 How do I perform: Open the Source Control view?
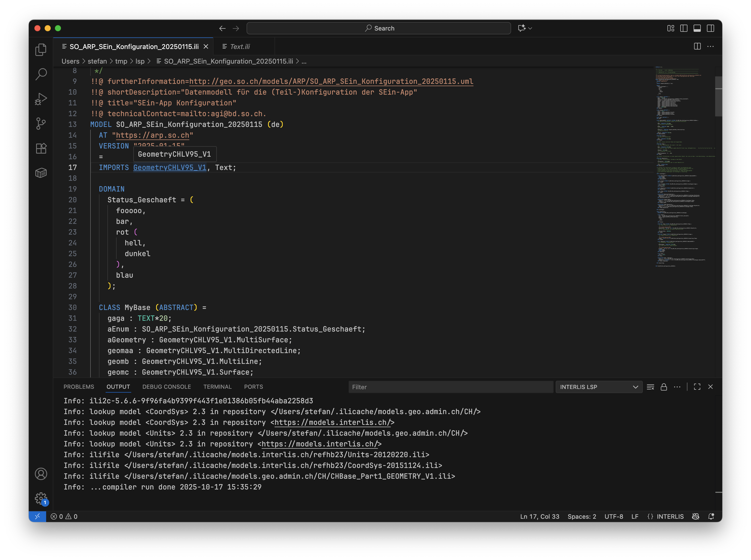41,123
